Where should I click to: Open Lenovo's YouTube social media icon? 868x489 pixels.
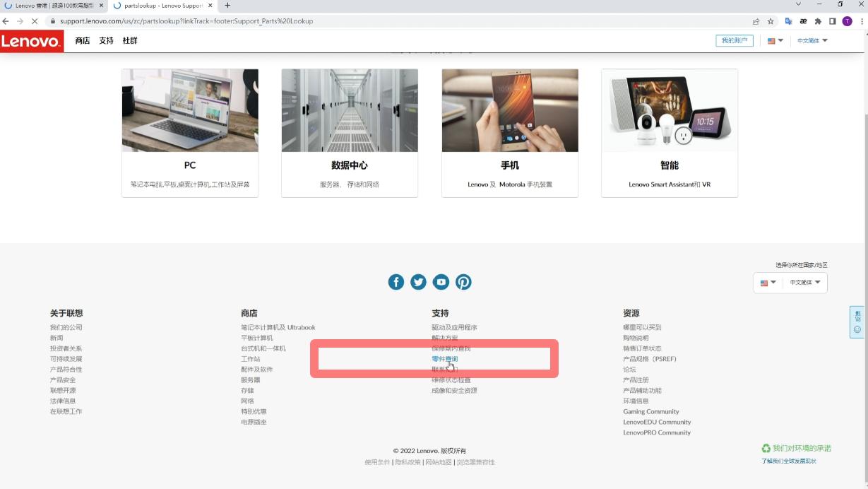[x=441, y=282]
